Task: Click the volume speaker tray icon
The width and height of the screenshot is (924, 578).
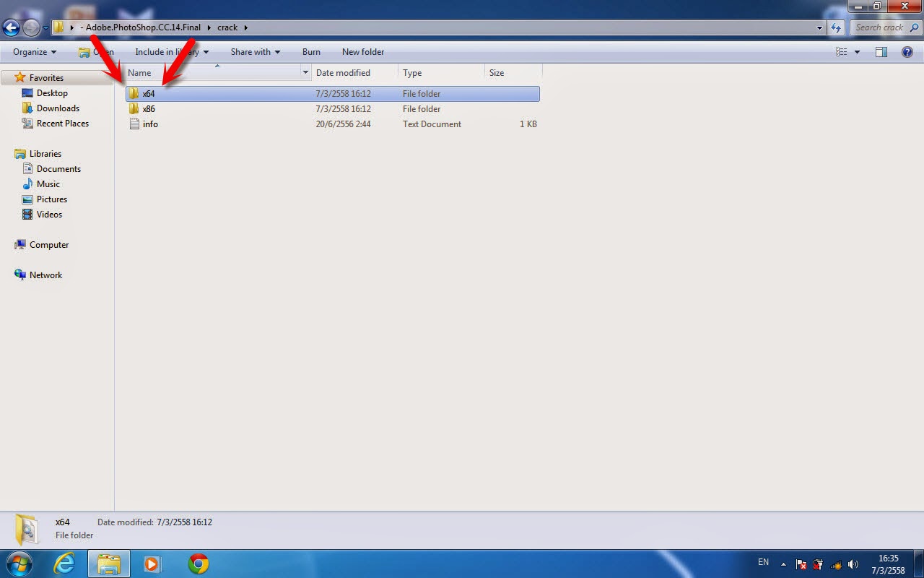Action: pos(853,564)
